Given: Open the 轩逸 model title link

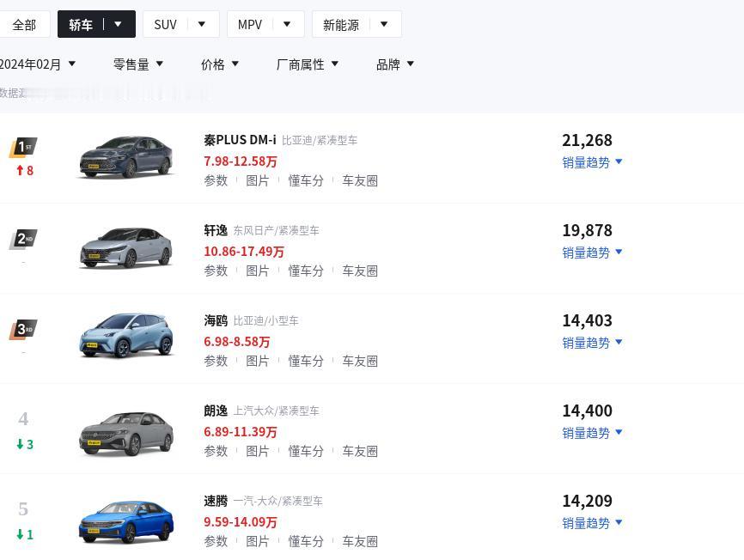Looking at the screenshot, I should tap(216, 230).
